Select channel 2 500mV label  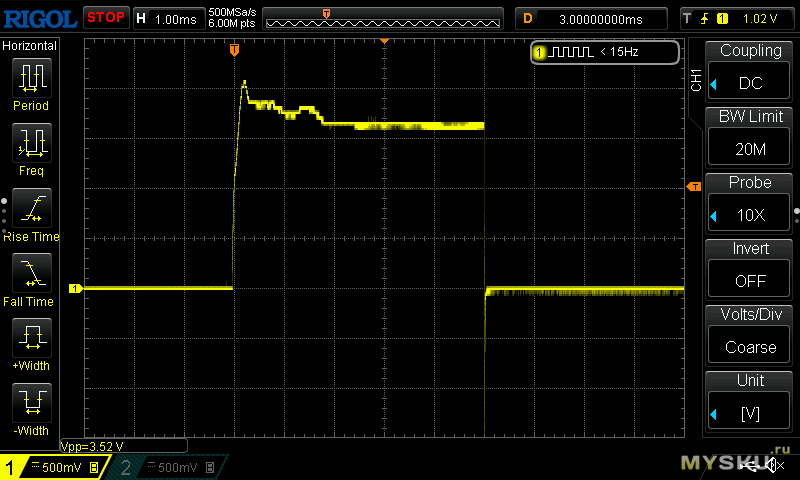click(177, 467)
